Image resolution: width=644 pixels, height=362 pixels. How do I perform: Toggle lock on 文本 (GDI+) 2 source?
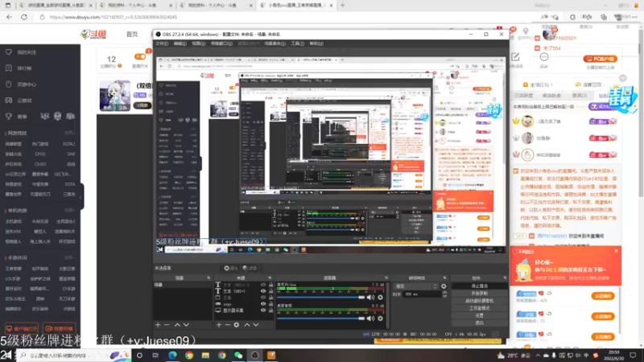pos(270,285)
